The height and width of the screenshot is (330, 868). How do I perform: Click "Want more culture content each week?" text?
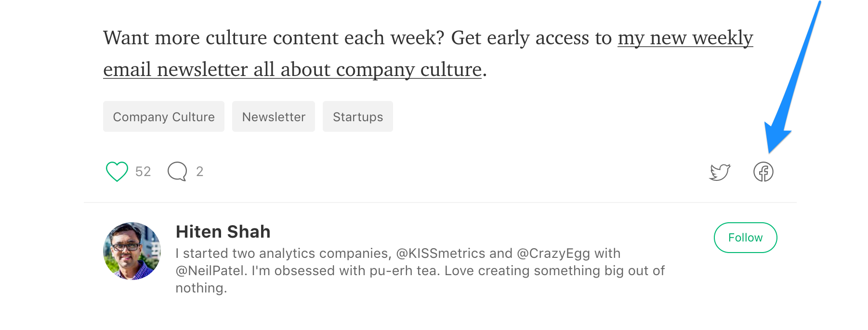click(273, 38)
